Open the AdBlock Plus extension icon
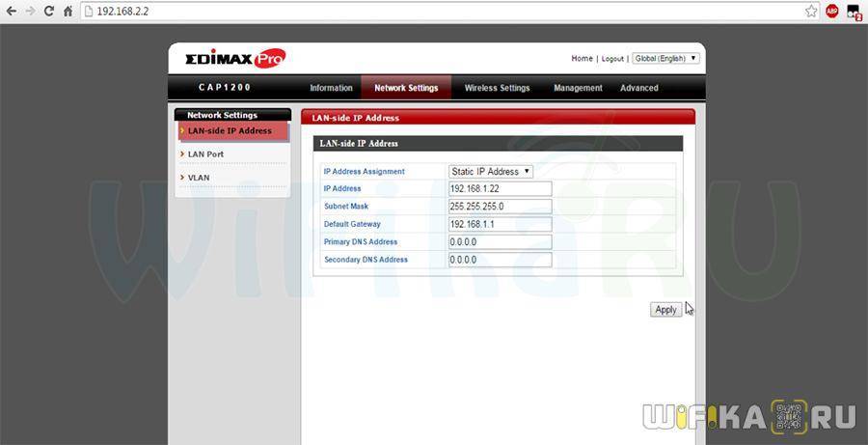Screen dimensions: 868x445 click(x=832, y=11)
